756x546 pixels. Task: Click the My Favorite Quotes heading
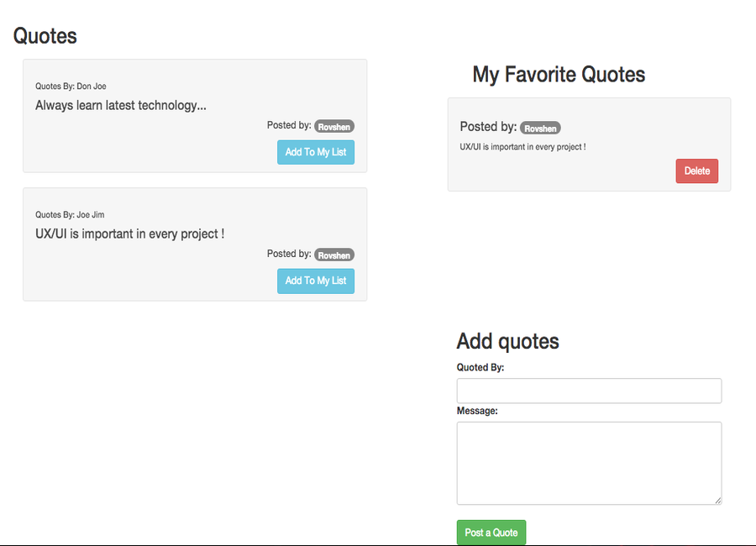click(559, 75)
